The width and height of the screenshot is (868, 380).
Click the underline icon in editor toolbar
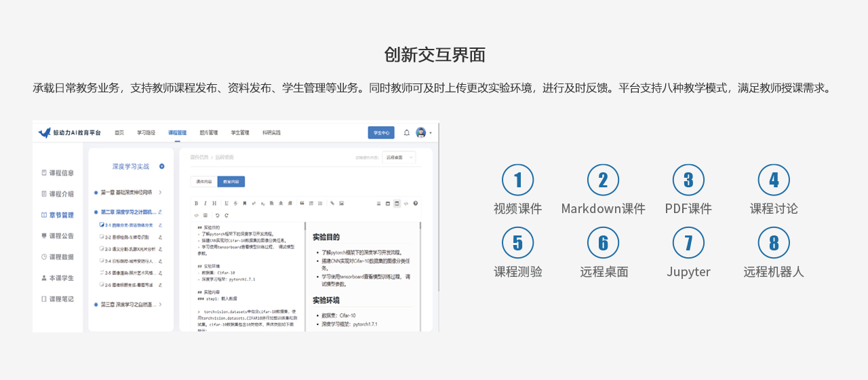click(226, 203)
